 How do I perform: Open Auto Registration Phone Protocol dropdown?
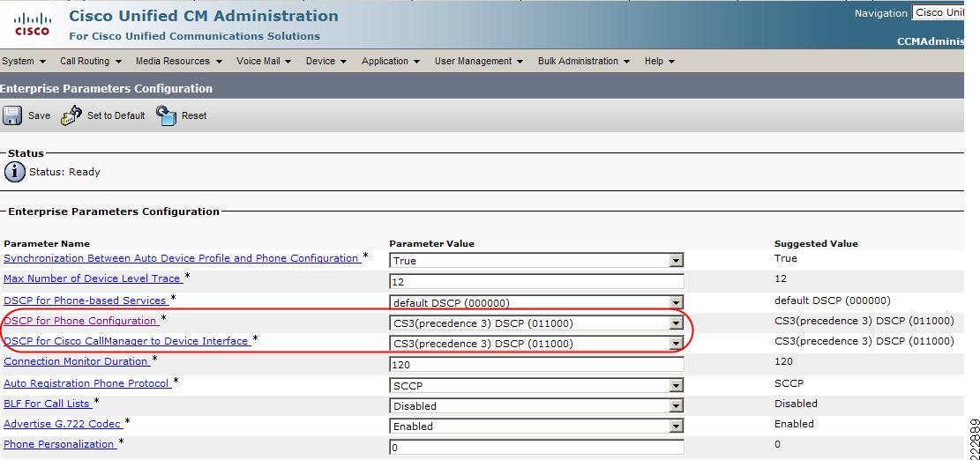536,386
